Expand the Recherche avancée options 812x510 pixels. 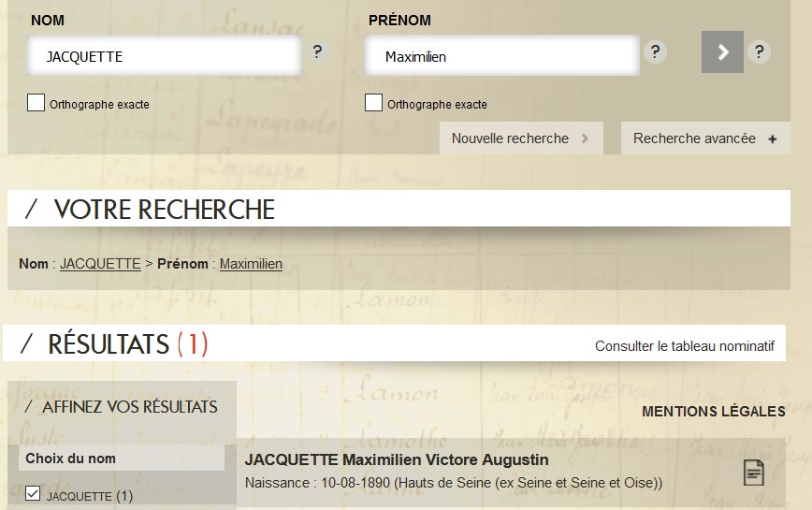(x=694, y=138)
